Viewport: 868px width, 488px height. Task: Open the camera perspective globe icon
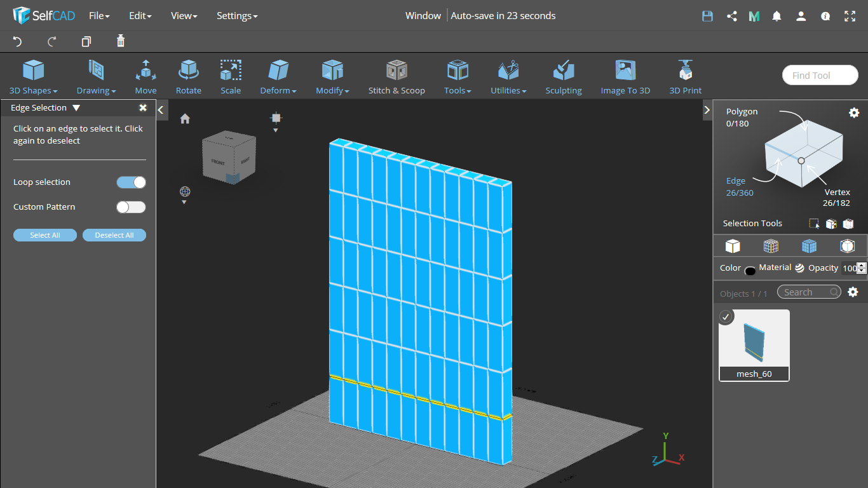(185, 191)
